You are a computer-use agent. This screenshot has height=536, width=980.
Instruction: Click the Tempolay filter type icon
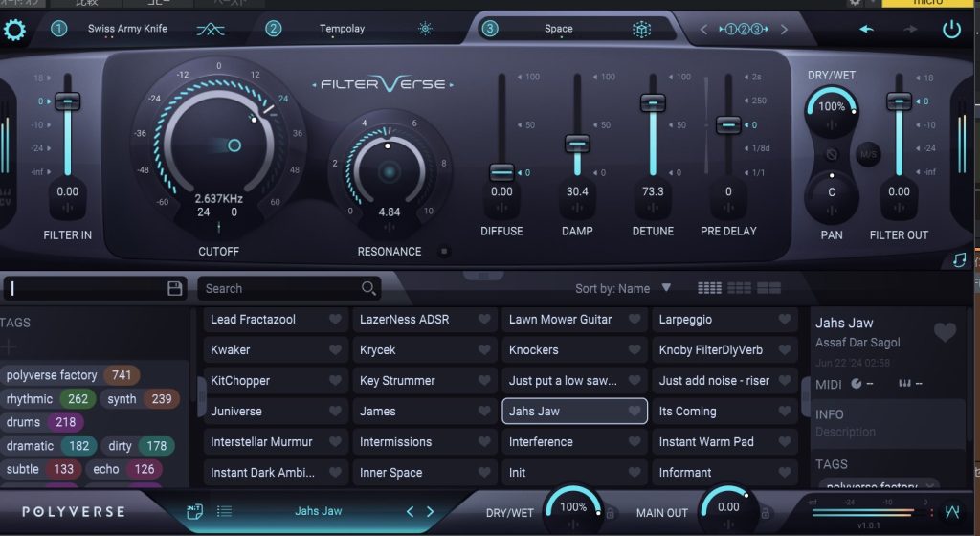point(425,29)
